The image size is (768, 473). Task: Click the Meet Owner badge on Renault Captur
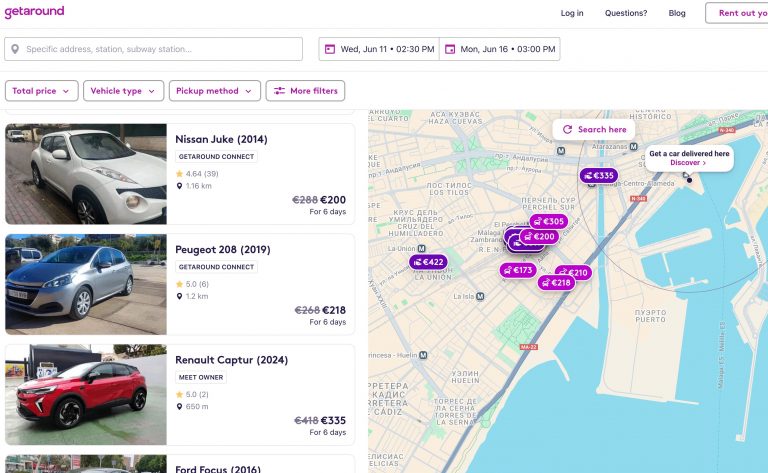[x=201, y=377]
